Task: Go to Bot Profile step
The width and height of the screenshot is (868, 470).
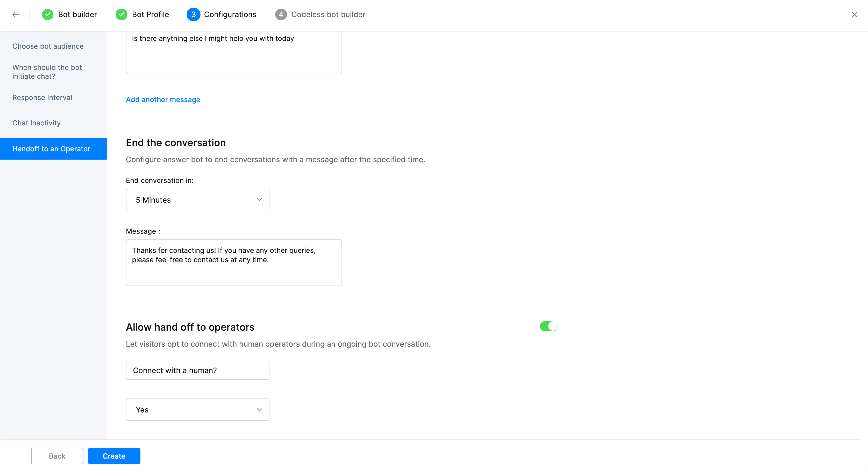Action: pyautogui.click(x=150, y=15)
